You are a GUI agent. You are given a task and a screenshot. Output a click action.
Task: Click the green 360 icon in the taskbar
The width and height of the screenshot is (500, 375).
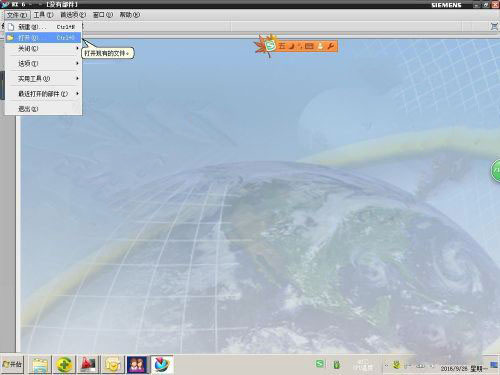pyautogui.click(x=64, y=364)
